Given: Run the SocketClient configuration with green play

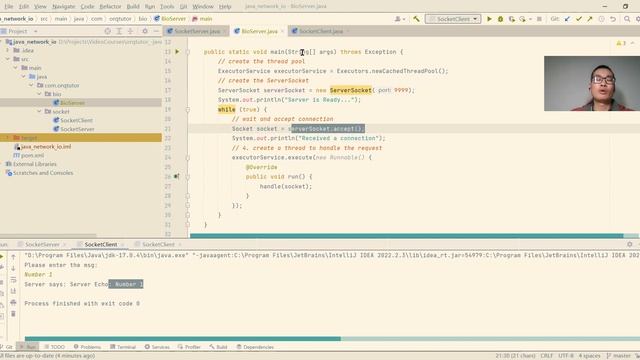Looking at the screenshot, I should 489,19.
